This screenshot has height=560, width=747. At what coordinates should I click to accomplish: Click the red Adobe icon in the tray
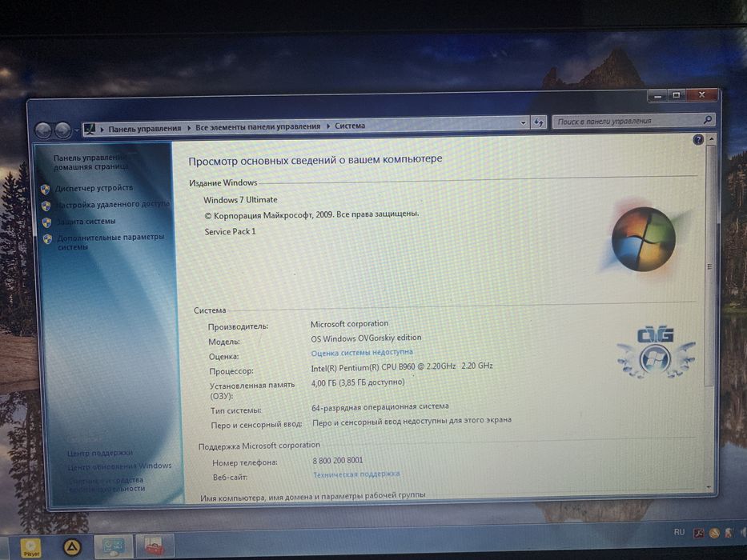[x=698, y=533]
